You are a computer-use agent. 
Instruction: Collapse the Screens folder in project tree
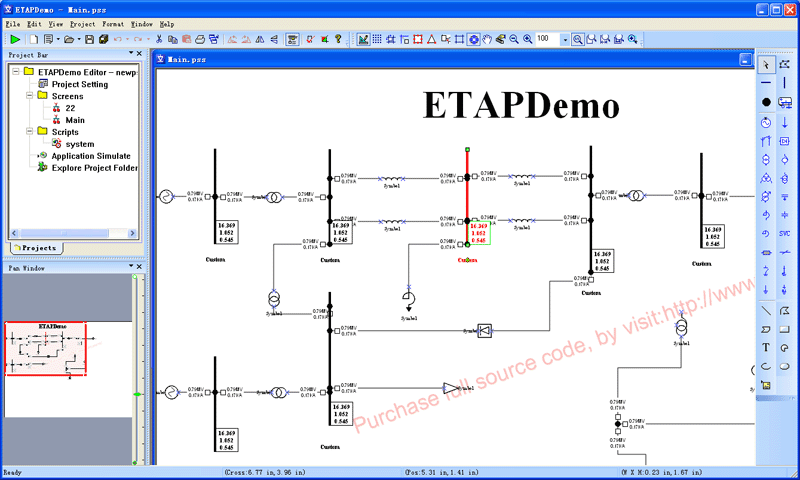[30, 96]
